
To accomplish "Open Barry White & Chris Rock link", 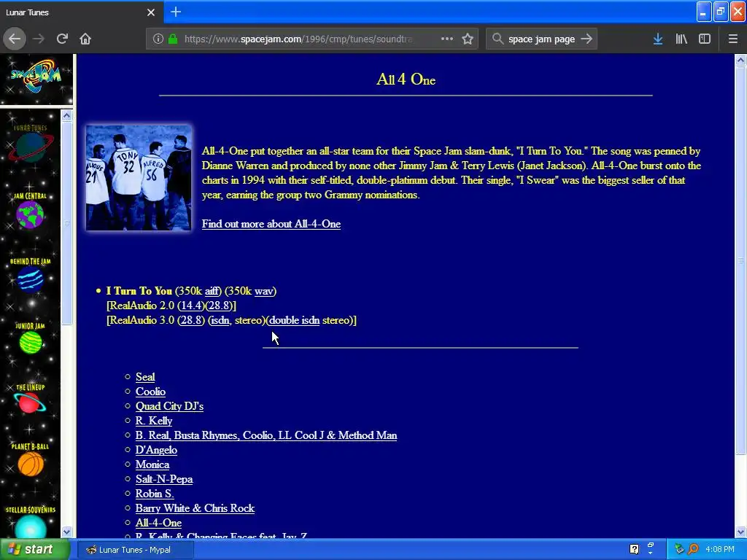I will (196, 508).
